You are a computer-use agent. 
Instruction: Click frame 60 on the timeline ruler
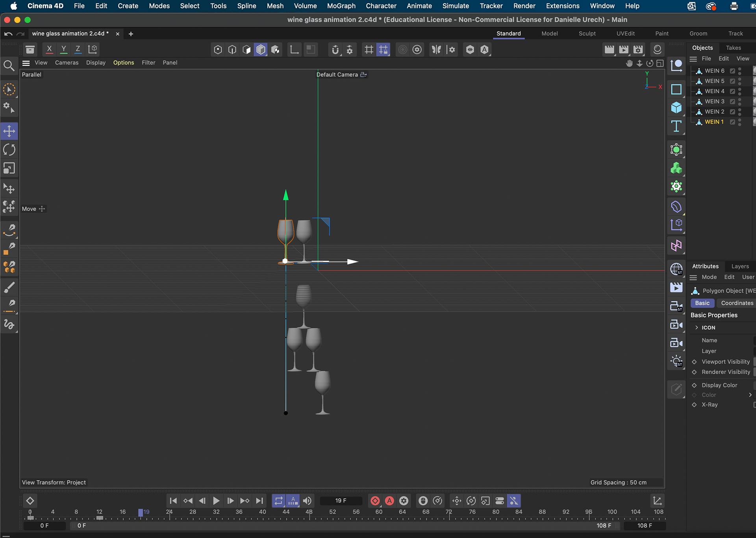tap(379, 512)
